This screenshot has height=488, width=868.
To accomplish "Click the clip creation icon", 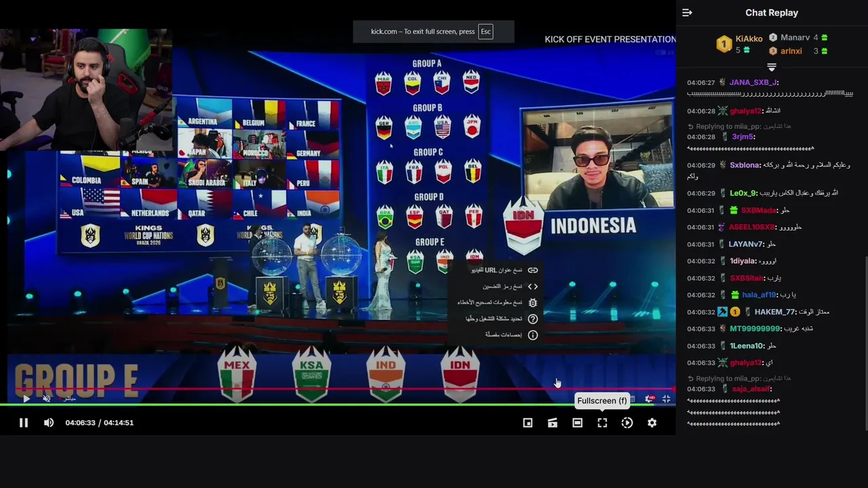I will tap(553, 422).
